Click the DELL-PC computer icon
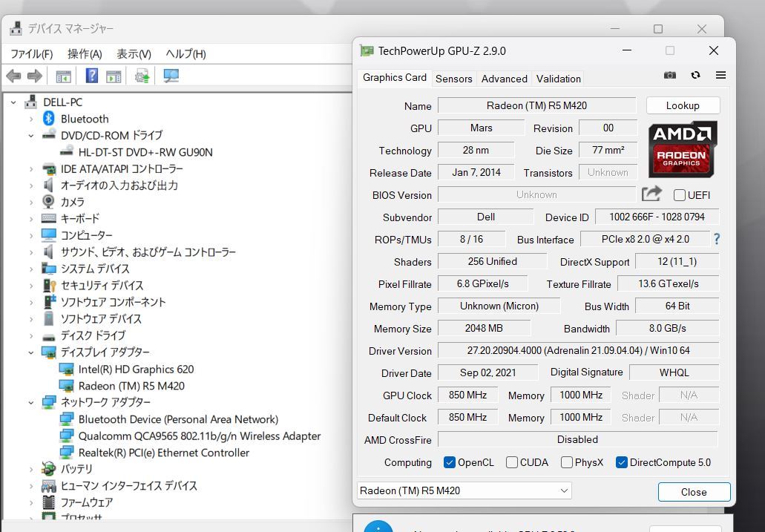This screenshot has width=765, height=532. pos(30,102)
